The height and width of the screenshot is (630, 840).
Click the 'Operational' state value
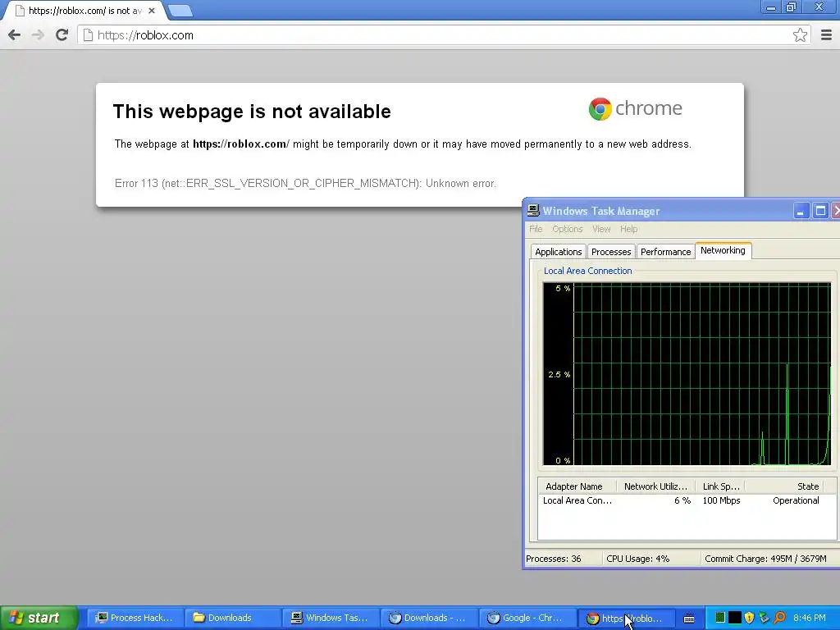coord(796,501)
